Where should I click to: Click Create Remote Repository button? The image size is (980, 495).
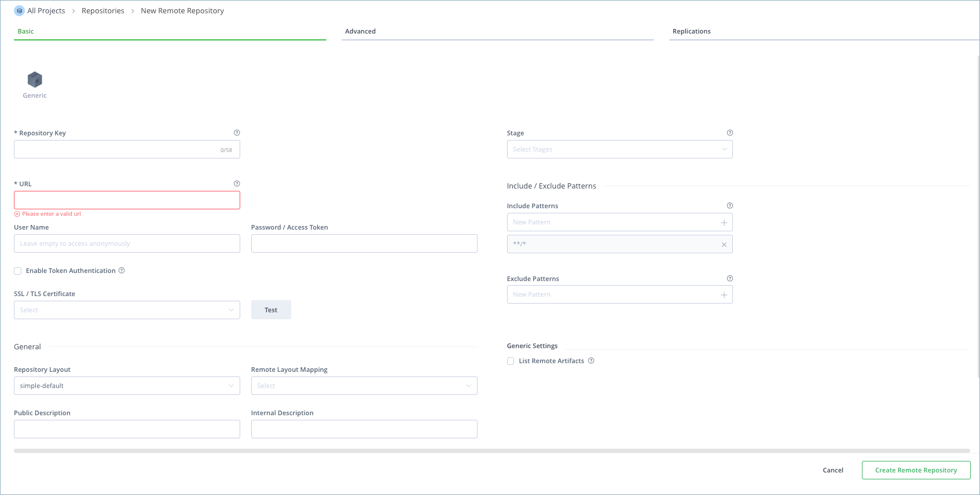point(916,470)
